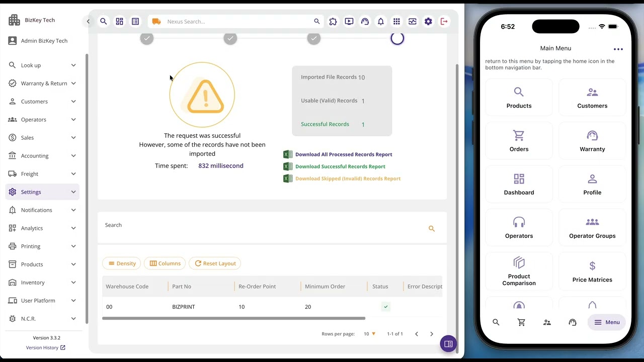Download All Processed Records Report
Image resolution: width=644 pixels, height=362 pixels.
pos(338,154)
